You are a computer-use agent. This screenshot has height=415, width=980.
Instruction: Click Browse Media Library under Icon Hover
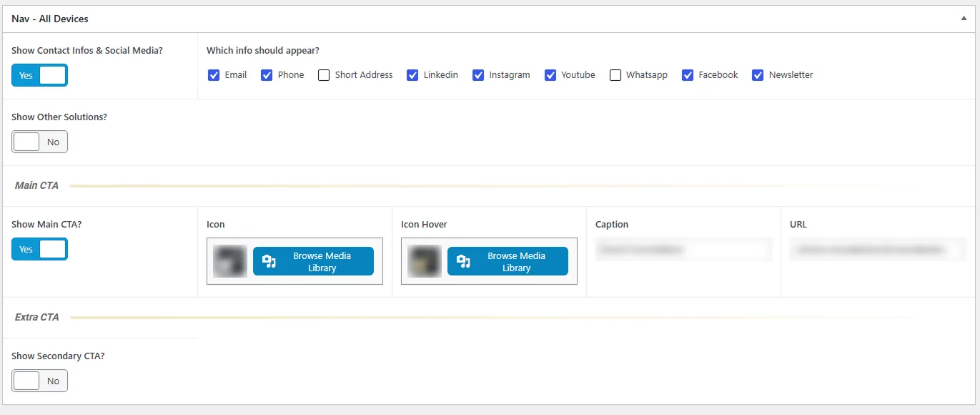tap(508, 261)
